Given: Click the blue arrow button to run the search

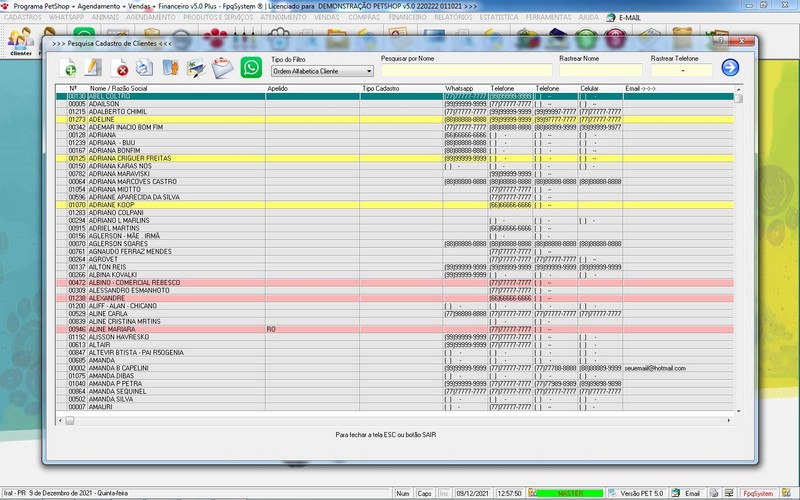Looking at the screenshot, I should 730,67.
